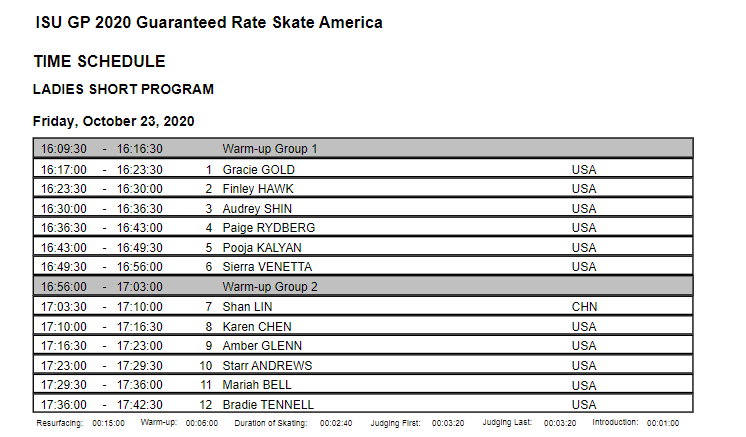Click the CHN country code

(x=584, y=306)
